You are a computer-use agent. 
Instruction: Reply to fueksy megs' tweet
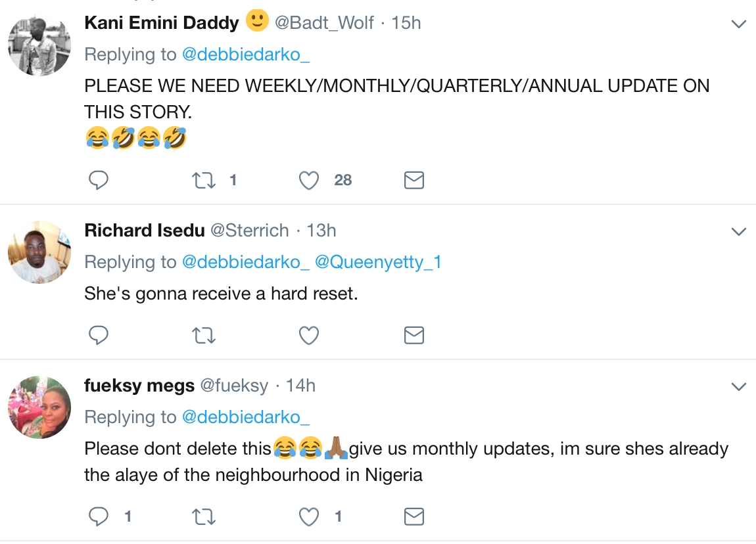[98, 517]
